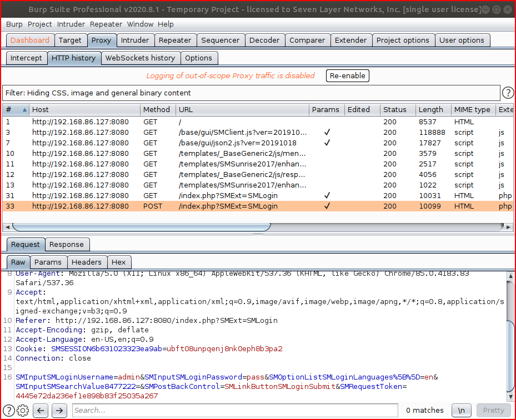
Task: Open the Intruder menu in menu bar
Action: tap(71, 24)
